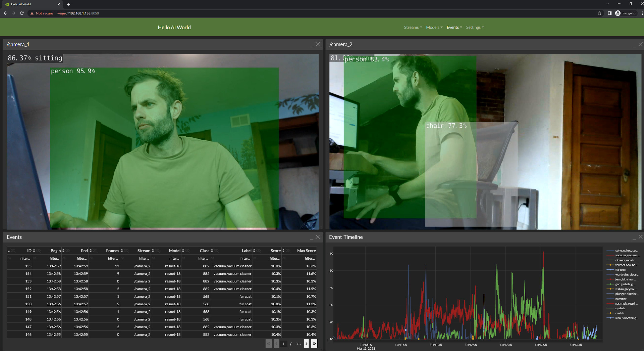Open the Streams dropdown menu
Image resolution: width=644 pixels, height=351 pixels.
pyautogui.click(x=413, y=28)
